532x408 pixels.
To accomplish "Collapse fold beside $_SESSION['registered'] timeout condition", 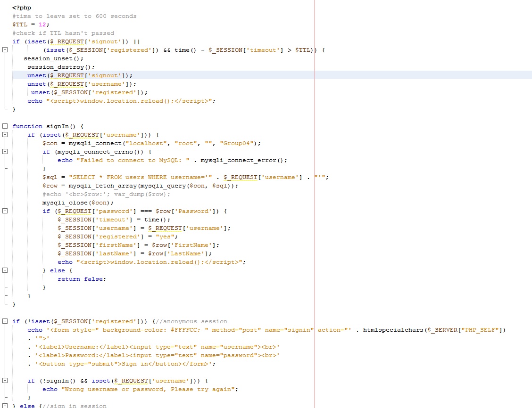I will (x=5, y=50).
